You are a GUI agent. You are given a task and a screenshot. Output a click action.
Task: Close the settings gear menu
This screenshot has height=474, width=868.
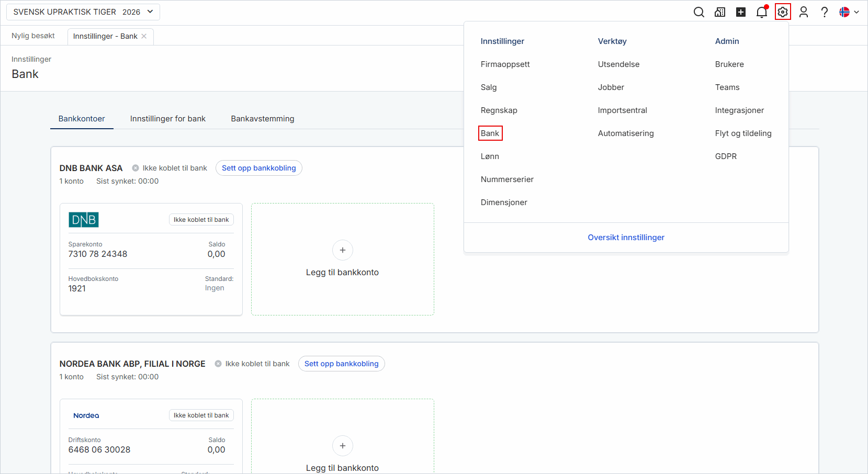tap(783, 12)
